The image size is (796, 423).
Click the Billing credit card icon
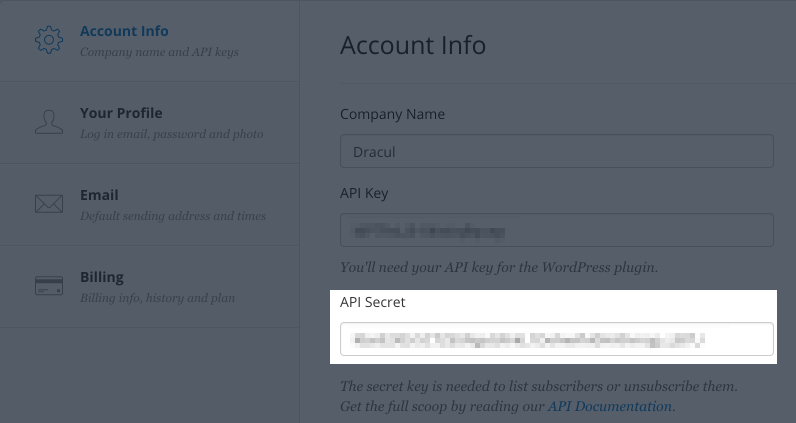point(49,285)
